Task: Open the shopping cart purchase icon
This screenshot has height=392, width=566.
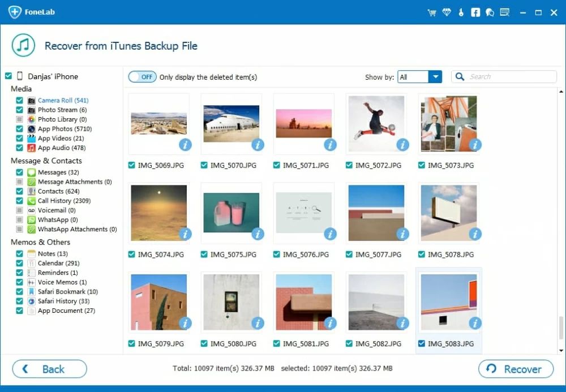Action: [x=432, y=12]
